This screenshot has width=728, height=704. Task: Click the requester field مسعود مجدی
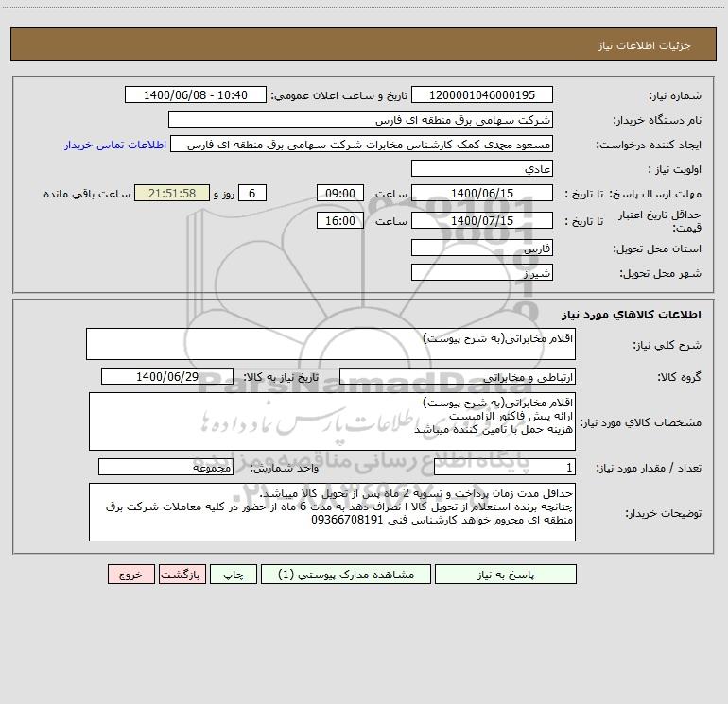point(362,144)
